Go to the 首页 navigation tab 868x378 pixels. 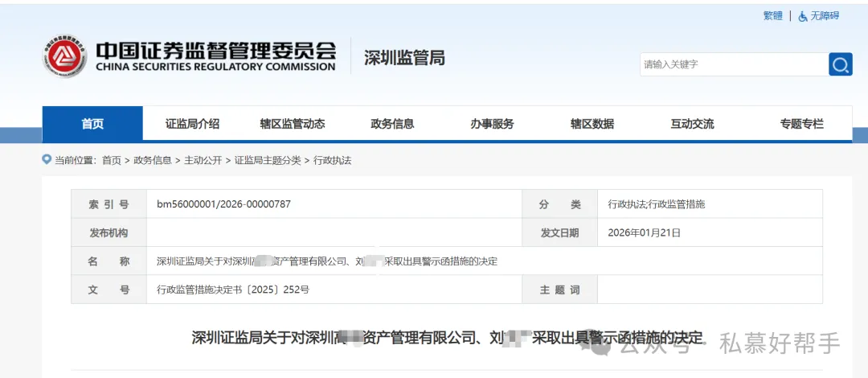(92, 124)
